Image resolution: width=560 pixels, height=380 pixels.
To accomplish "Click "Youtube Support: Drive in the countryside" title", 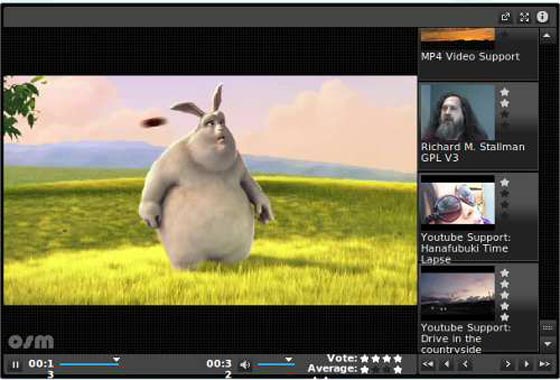I will 466,339.
